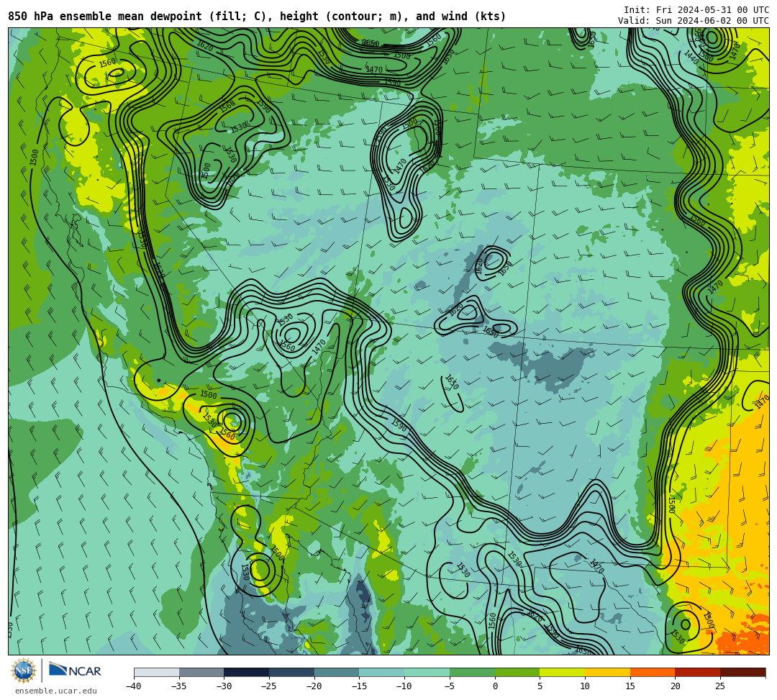Pick the teal-gray -20 to -15 colorbar segment

pyautogui.click(x=337, y=672)
